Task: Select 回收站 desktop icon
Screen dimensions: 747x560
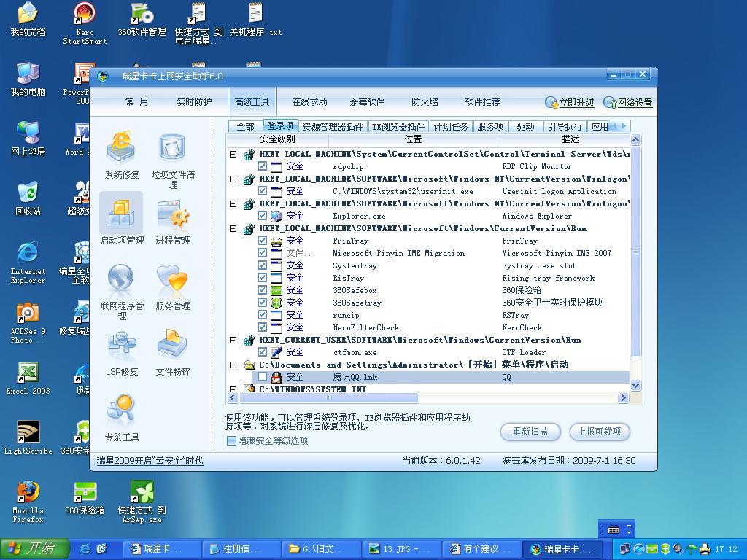Action: [28, 198]
